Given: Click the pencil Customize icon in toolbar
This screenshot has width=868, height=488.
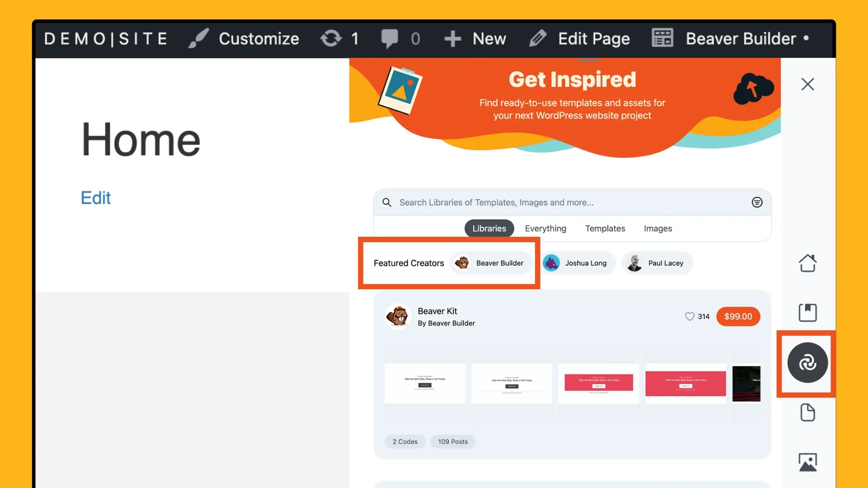Looking at the screenshot, I should point(197,38).
